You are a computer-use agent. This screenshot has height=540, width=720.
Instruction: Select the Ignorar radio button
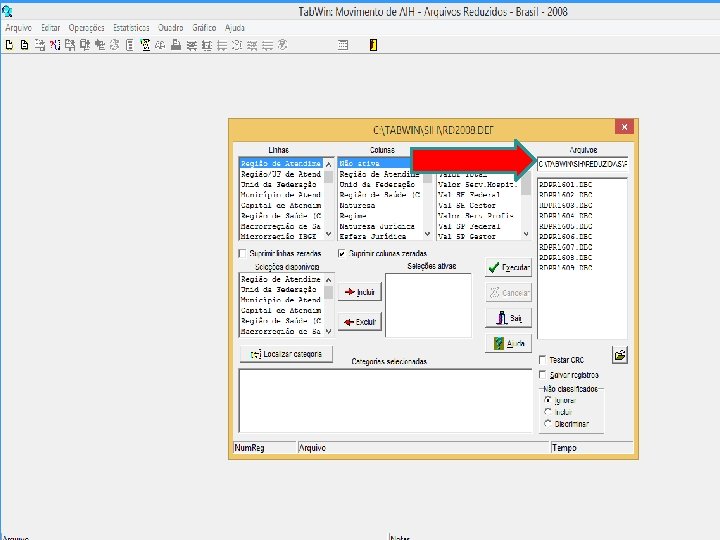547,400
